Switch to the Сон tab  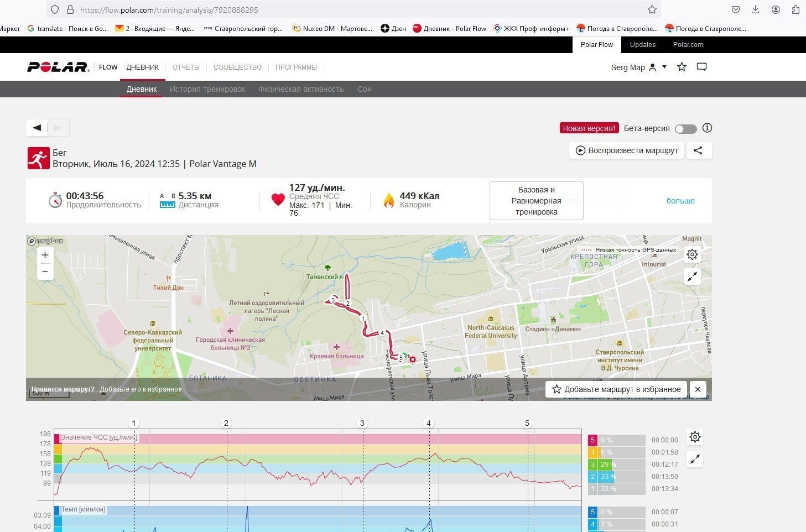pyautogui.click(x=365, y=89)
